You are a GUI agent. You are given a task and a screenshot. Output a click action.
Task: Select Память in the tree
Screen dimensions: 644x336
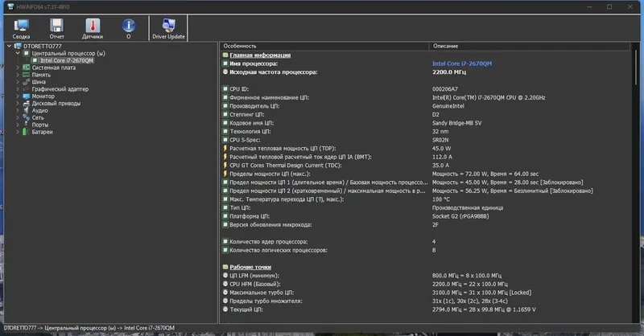[x=42, y=75]
